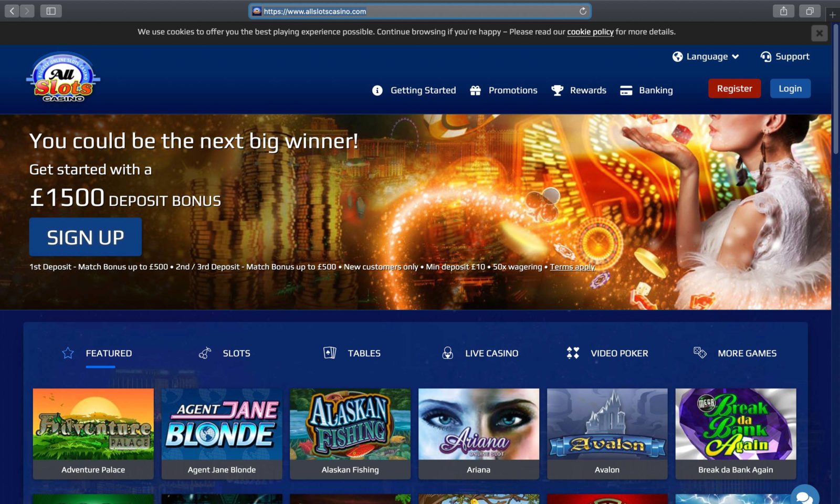Click the Getting Started info icon
Image resolution: width=840 pixels, height=504 pixels.
(376, 90)
